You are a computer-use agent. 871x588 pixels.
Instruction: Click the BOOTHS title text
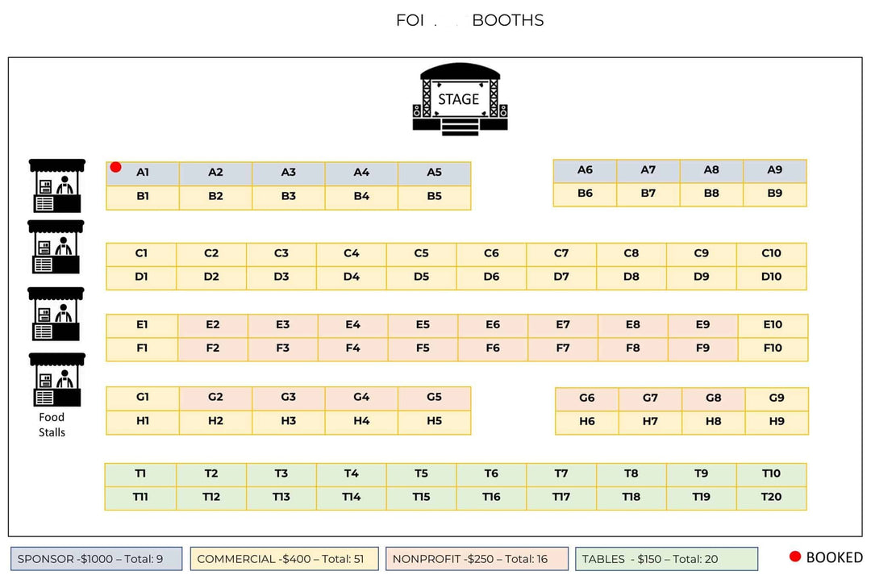508,20
